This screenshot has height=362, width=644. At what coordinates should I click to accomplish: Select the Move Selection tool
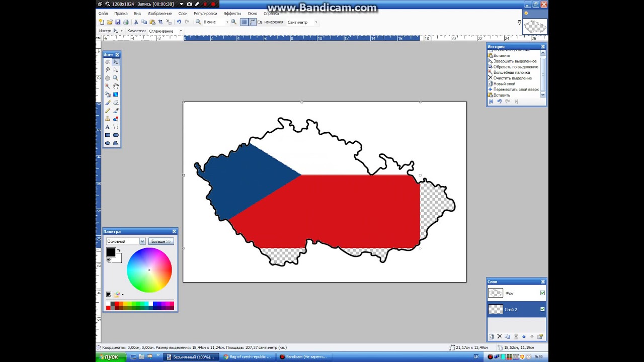pyautogui.click(x=116, y=70)
